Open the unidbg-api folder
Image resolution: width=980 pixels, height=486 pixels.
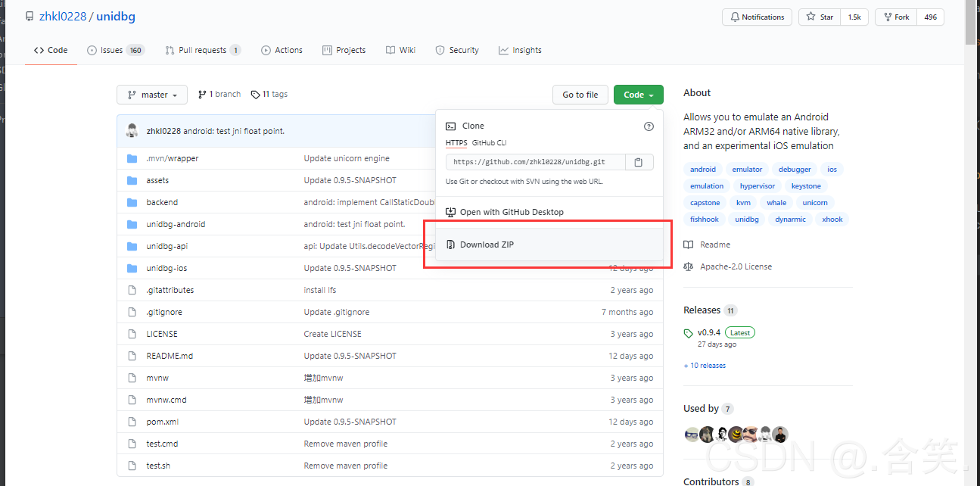coord(166,246)
